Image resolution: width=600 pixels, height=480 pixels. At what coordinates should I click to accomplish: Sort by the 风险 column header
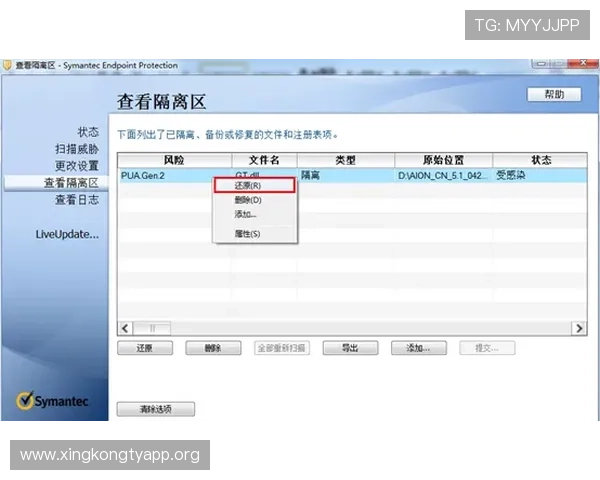point(174,160)
